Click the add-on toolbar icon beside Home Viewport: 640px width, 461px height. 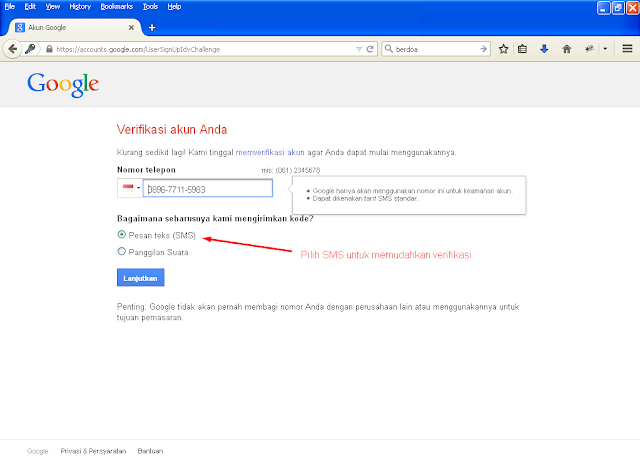click(589, 49)
